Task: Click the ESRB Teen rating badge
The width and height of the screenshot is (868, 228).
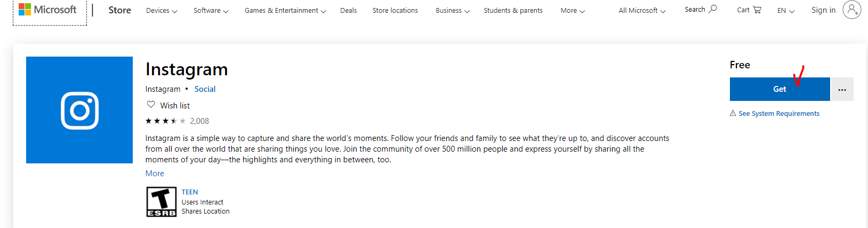Action: click(161, 202)
